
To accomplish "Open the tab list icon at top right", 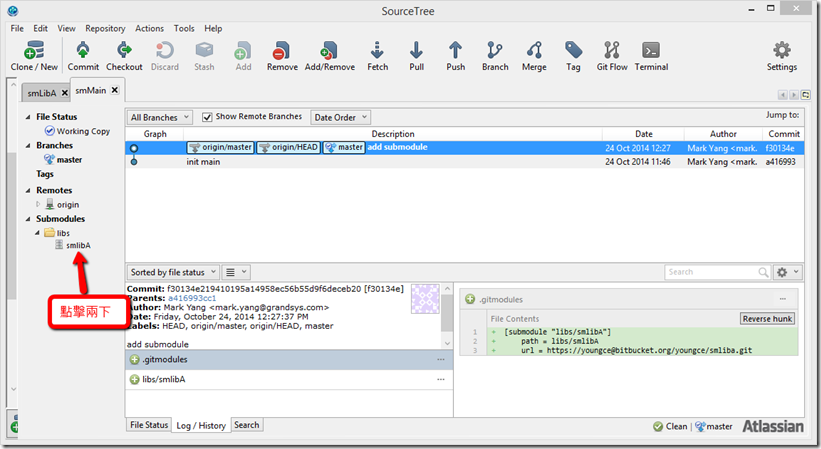I will point(805,95).
